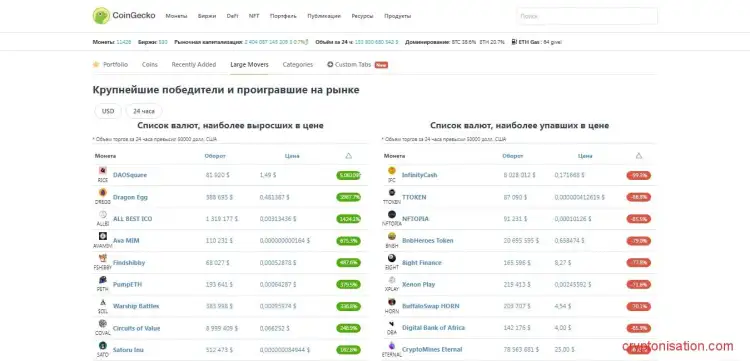Click the Circuits of Value coin icon
Image resolution: width=750 pixels, height=361 pixels.
(x=102, y=324)
